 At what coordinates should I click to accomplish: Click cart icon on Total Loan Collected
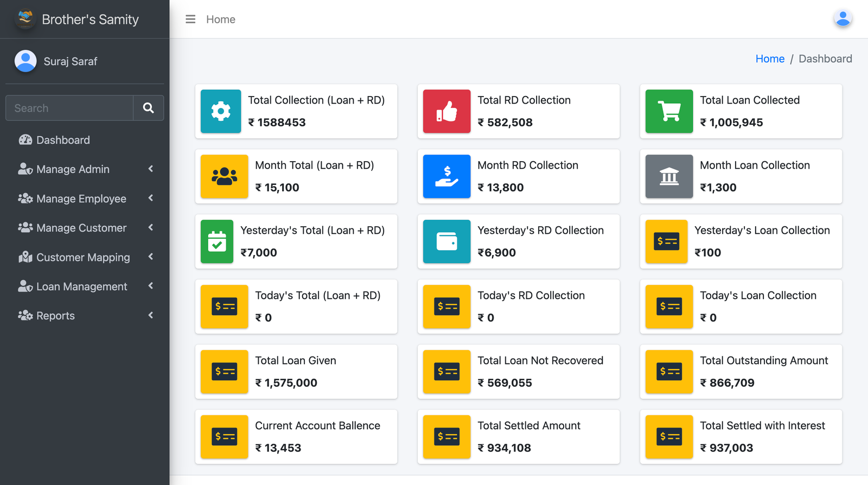(x=669, y=111)
